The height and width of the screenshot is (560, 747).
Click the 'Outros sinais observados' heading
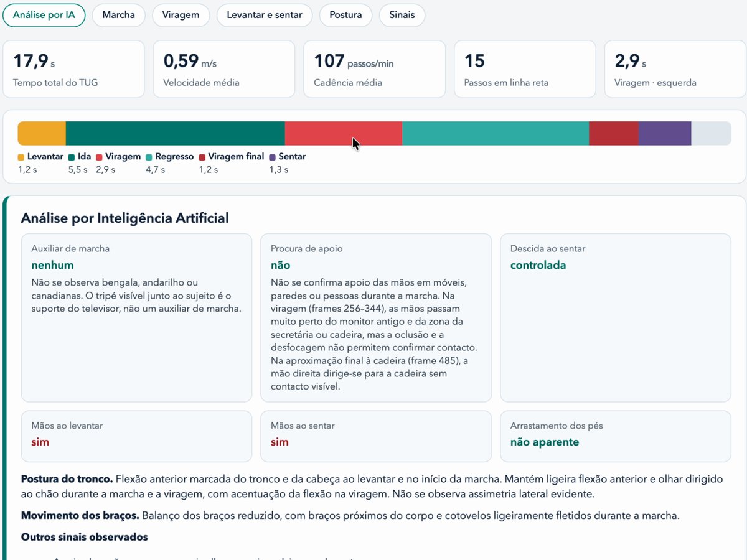(x=84, y=536)
